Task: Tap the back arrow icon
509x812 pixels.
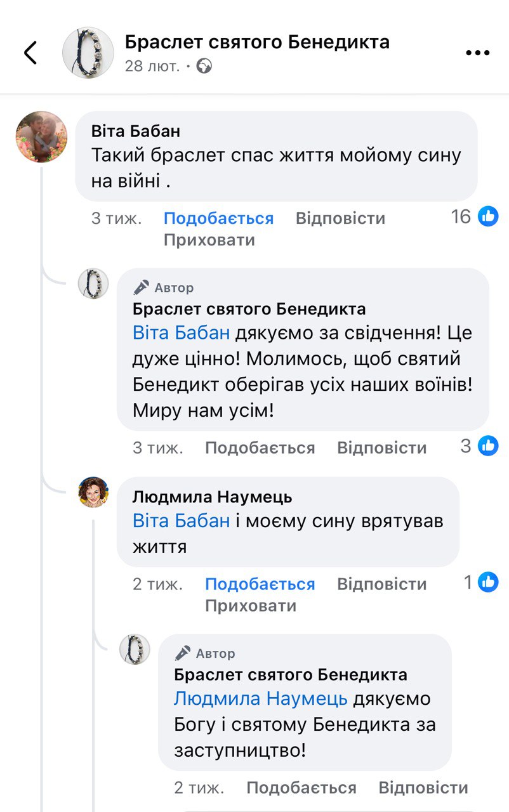Action: coord(30,53)
